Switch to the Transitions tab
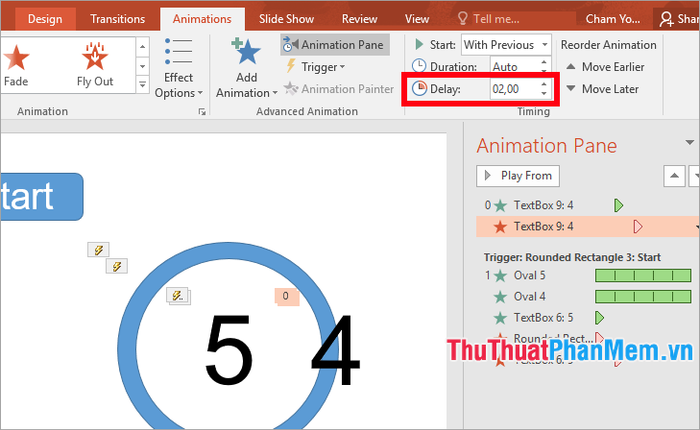This screenshot has width=700, height=430. pyautogui.click(x=117, y=19)
